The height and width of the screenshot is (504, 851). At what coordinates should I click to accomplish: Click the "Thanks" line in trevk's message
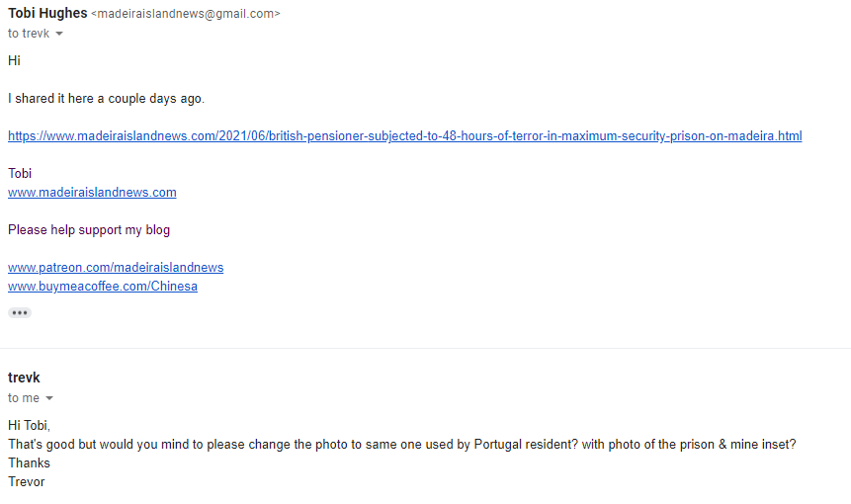(29, 462)
